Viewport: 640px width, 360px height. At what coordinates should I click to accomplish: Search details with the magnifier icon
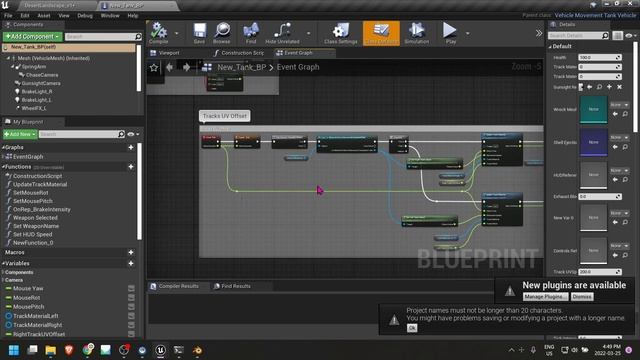(605, 36)
